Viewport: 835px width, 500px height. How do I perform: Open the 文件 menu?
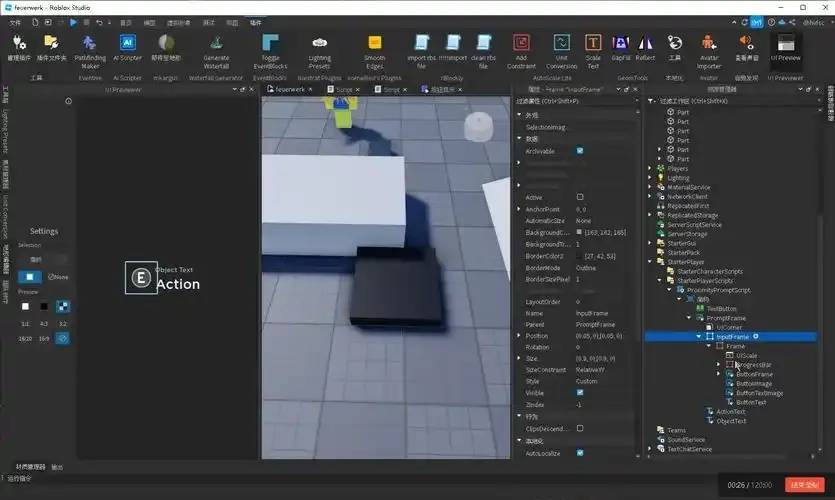pyautogui.click(x=15, y=23)
